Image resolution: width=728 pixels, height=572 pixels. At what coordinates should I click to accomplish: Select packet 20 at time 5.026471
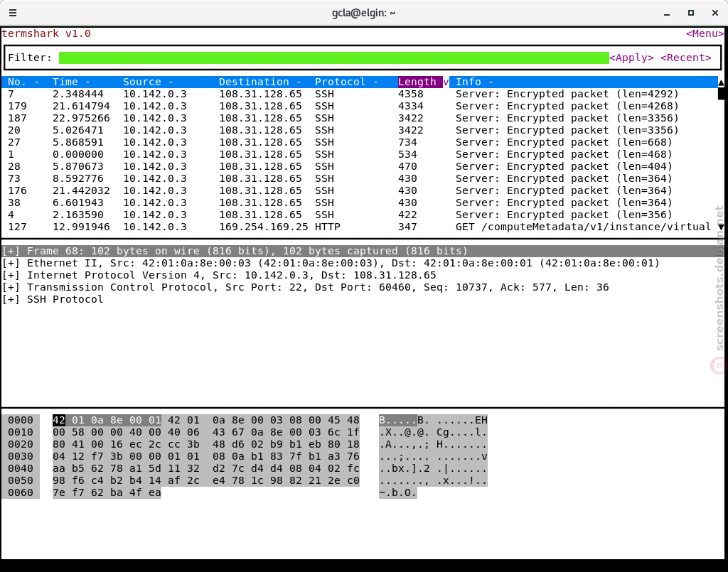tap(360, 130)
